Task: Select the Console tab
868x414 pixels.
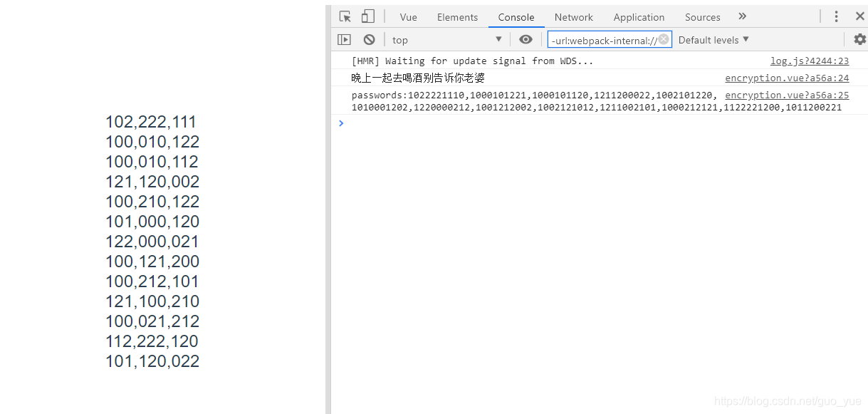Action: [x=516, y=17]
